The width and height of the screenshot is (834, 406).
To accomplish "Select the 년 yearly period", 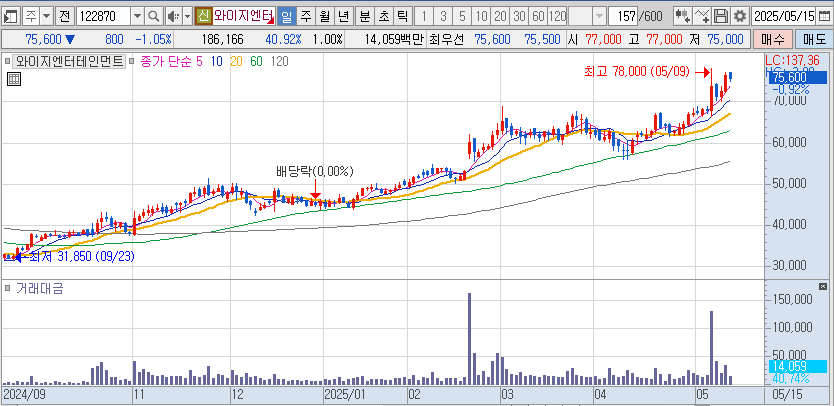I will 344,17.
